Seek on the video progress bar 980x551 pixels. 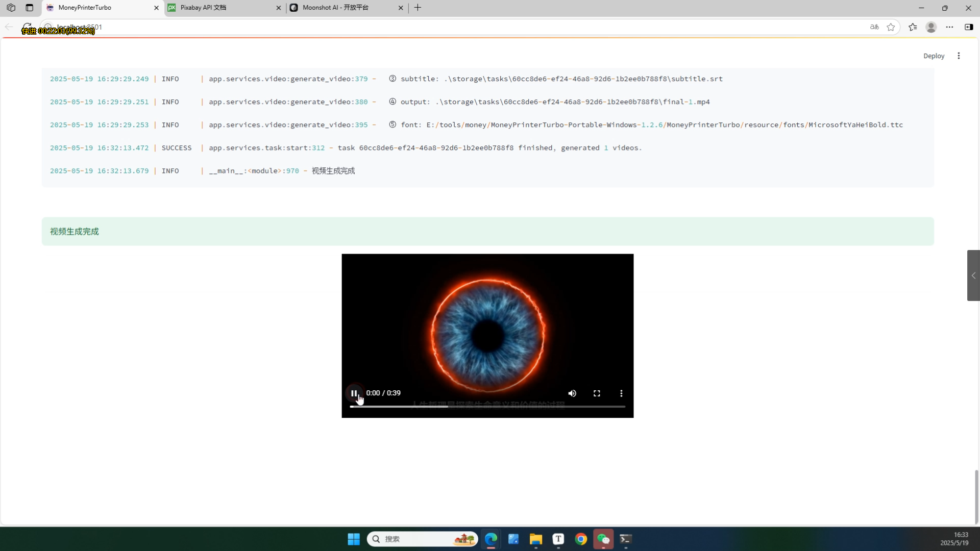click(x=487, y=407)
